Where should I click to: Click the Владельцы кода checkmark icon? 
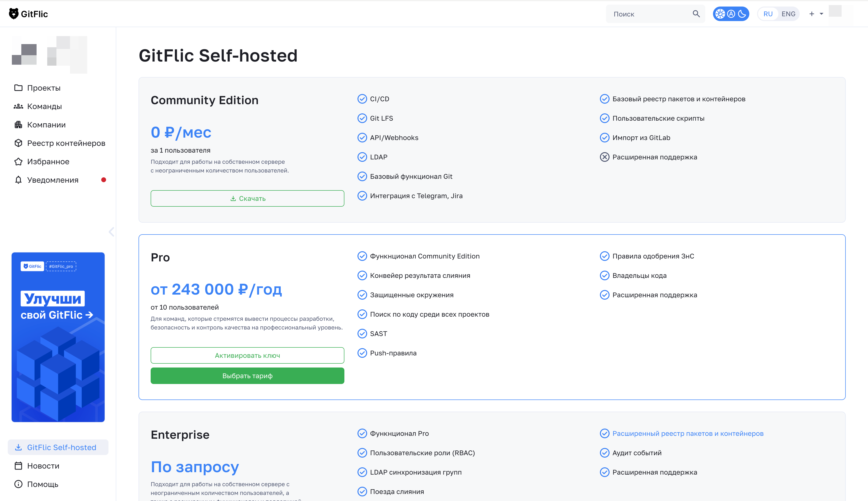(x=604, y=276)
